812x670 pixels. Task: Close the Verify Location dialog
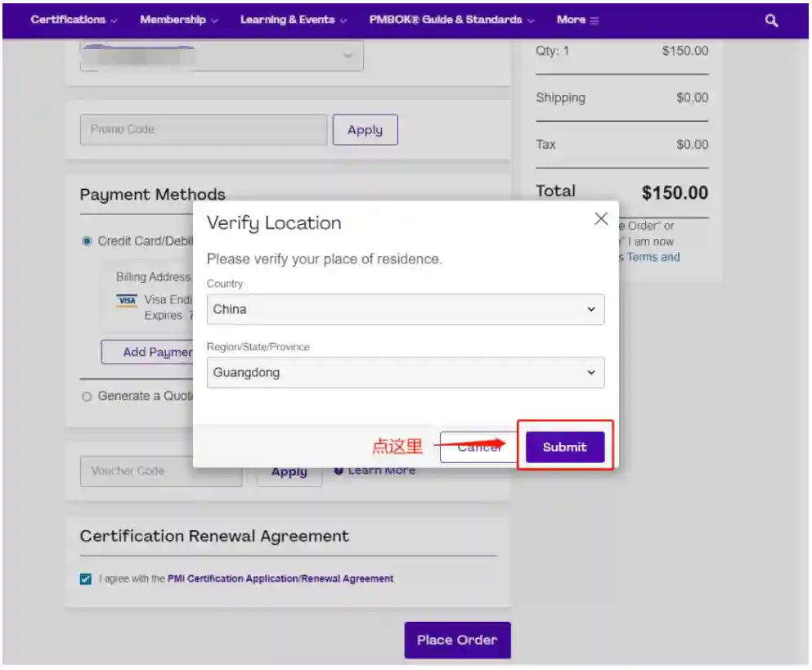tap(601, 219)
